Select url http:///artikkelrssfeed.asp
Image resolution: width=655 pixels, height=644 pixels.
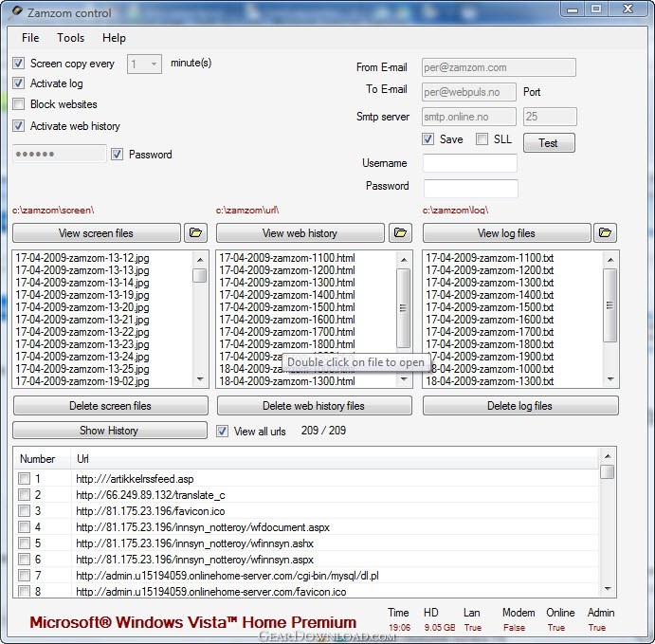[x=135, y=479]
